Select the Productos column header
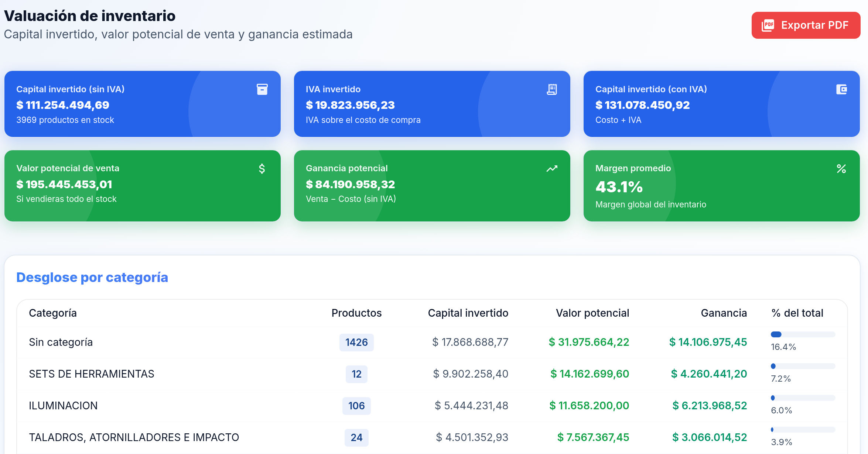The width and height of the screenshot is (868, 454). [356, 313]
